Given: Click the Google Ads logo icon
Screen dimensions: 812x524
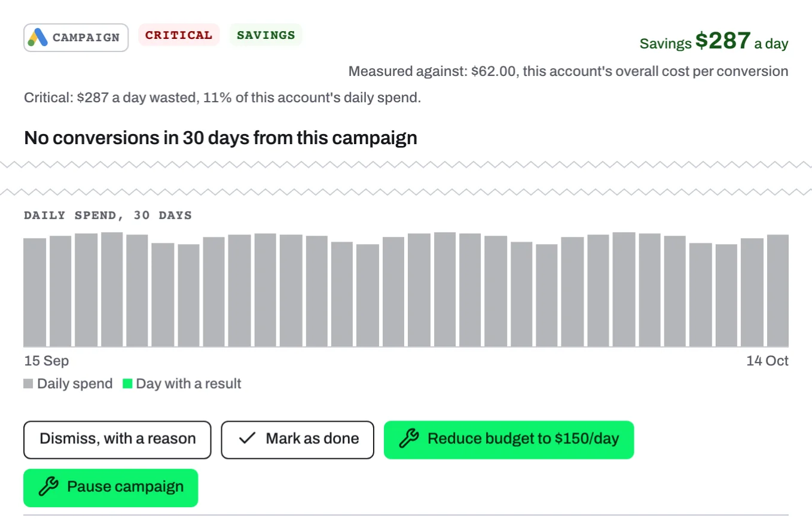Looking at the screenshot, I should (38, 38).
